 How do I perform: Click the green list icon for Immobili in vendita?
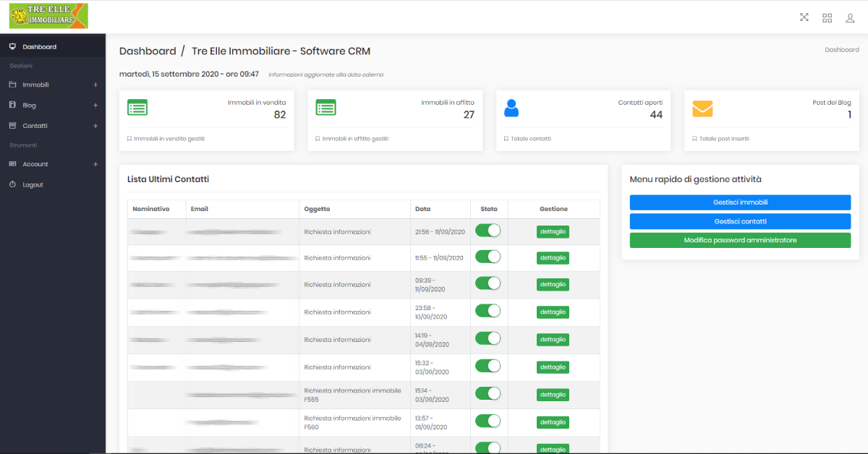point(137,108)
